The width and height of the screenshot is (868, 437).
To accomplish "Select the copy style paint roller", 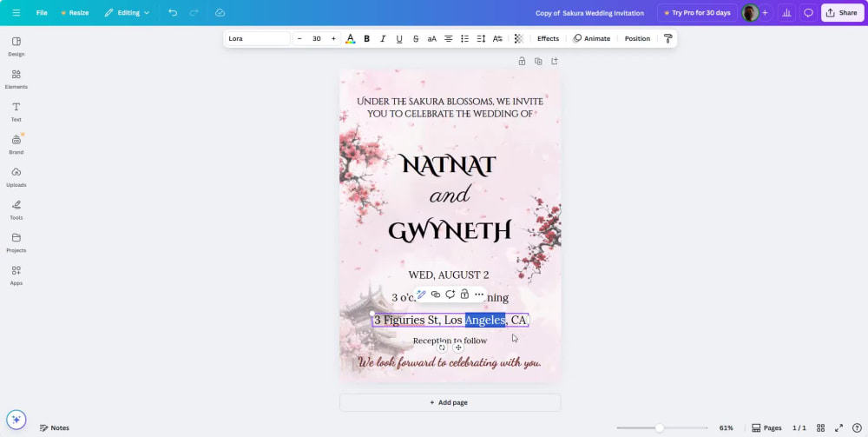I will click(667, 38).
